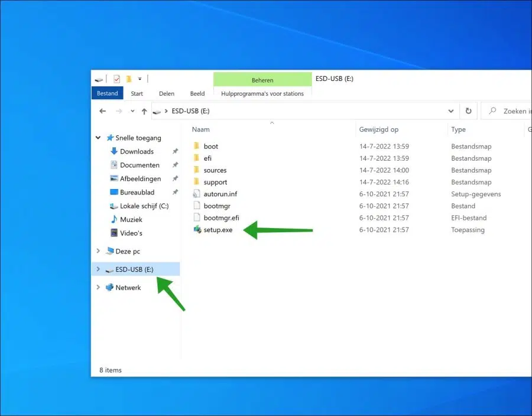Select Netwerk in navigation pane

[x=128, y=288]
